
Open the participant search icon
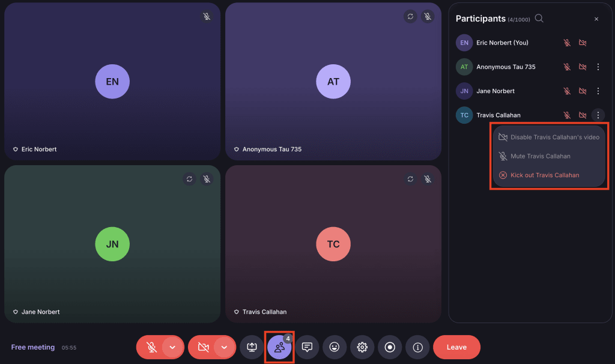pyautogui.click(x=539, y=19)
